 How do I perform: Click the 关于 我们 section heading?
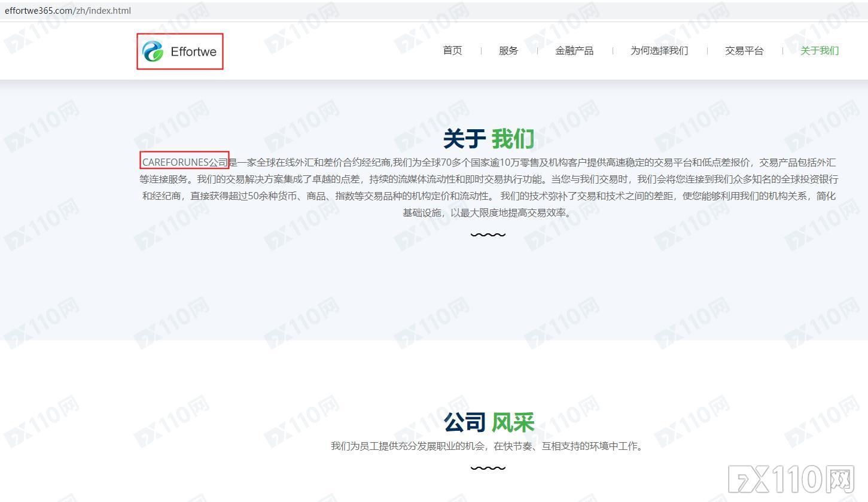pos(488,139)
